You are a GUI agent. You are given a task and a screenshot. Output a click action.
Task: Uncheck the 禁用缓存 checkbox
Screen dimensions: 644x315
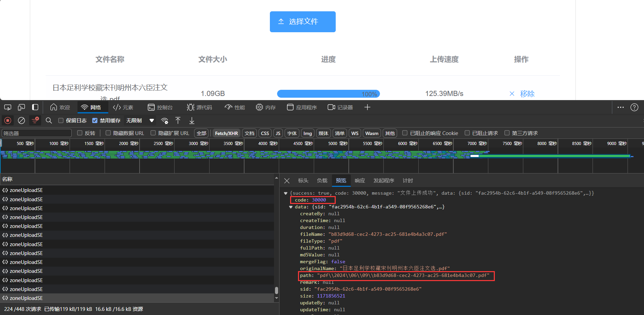[x=95, y=120]
